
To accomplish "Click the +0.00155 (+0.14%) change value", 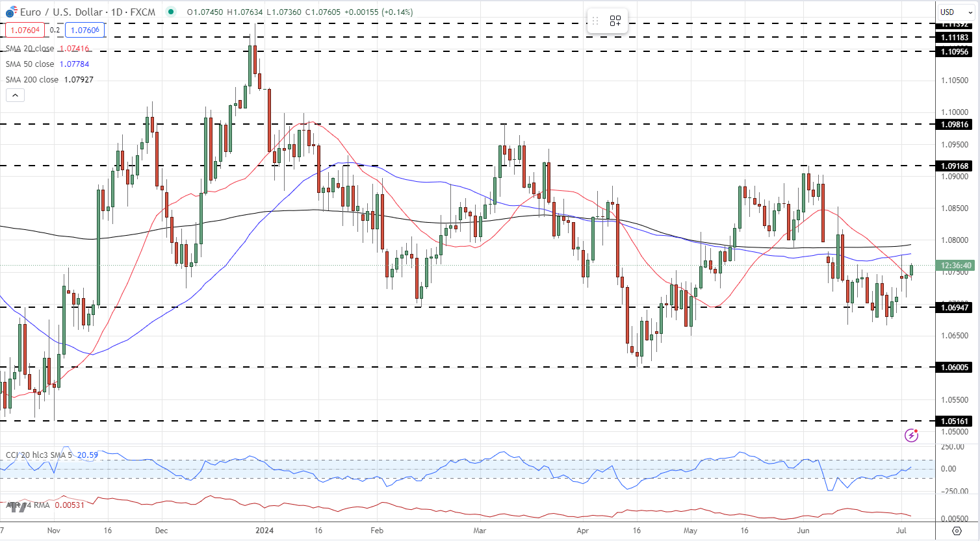I will click(378, 12).
